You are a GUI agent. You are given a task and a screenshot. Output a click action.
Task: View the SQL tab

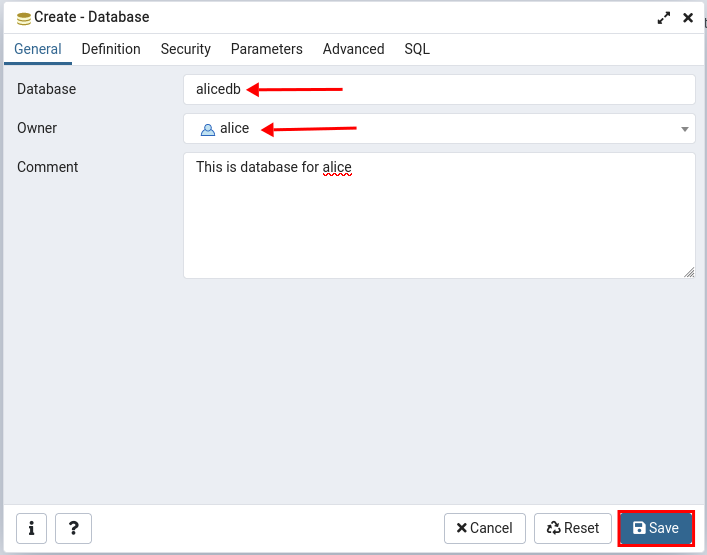[417, 49]
